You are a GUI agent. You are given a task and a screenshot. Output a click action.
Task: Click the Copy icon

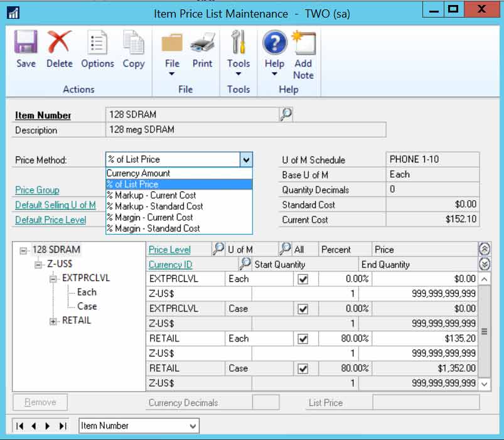133,47
